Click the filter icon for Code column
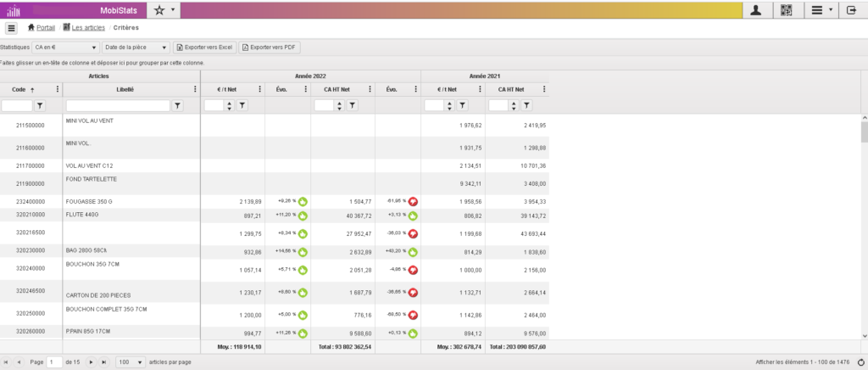The height and width of the screenshot is (370, 868). pyautogui.click(x=39, y=105)
